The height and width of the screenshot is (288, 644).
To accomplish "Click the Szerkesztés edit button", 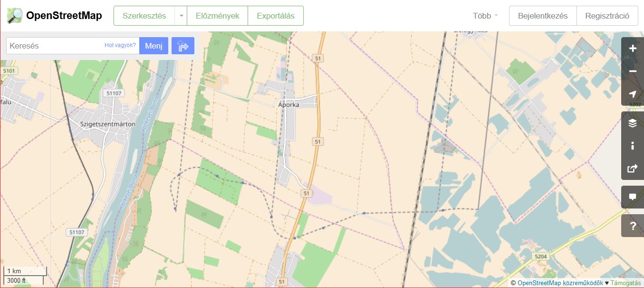I will 144,16.
